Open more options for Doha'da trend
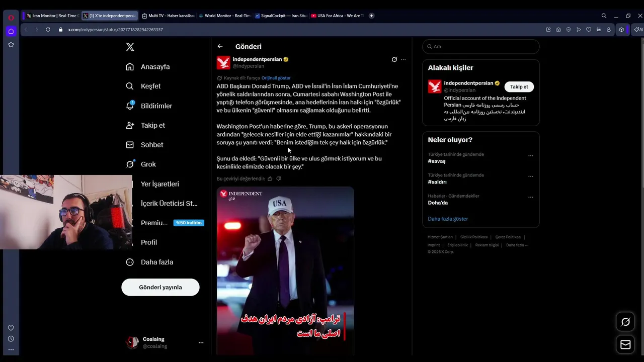The image size is (644, 362). pyautogui.click(x=530, y=197)
